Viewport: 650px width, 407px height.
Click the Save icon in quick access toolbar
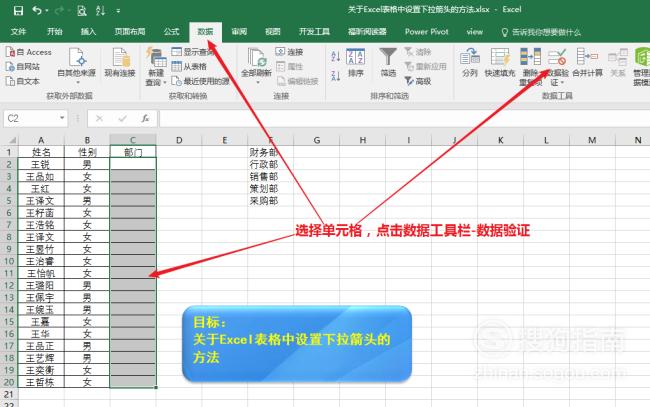coord(18,10)
